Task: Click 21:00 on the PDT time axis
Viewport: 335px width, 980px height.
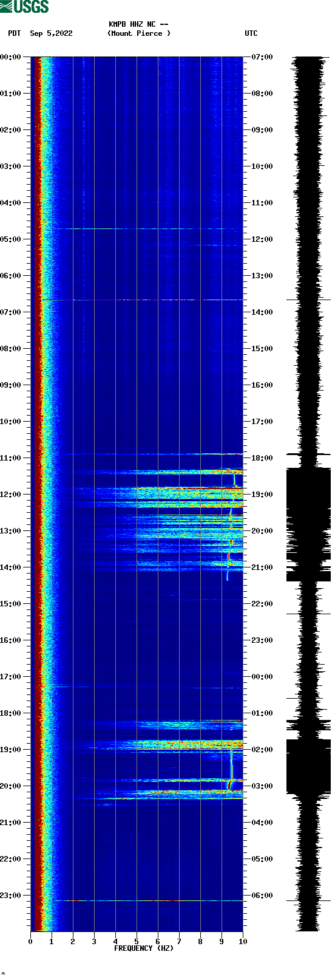Action: coord(11,823)
